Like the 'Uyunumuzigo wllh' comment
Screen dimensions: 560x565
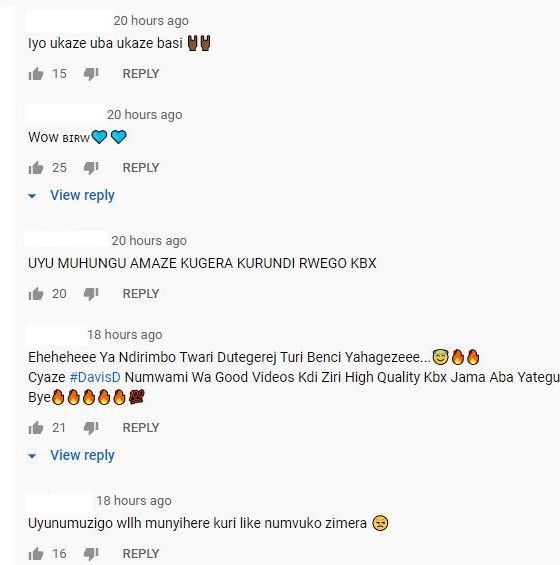[36, 554]
